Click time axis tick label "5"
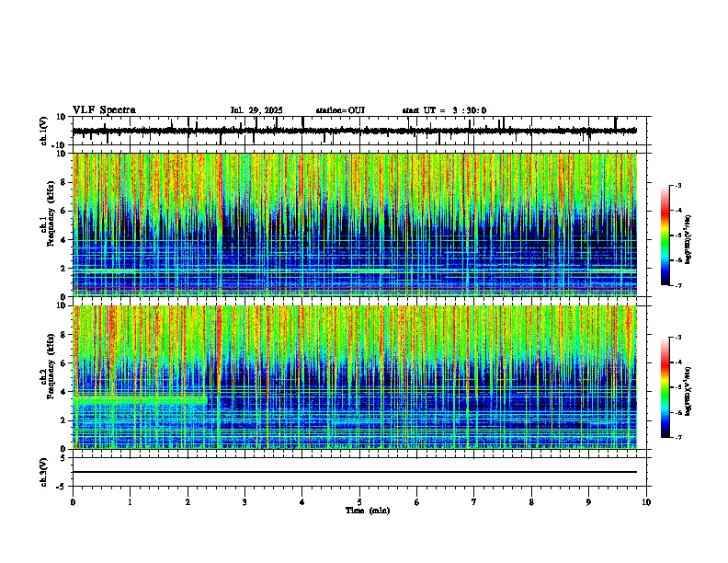Image resolution: width=728 pixels, height=563 pixels. pos(359,502)
